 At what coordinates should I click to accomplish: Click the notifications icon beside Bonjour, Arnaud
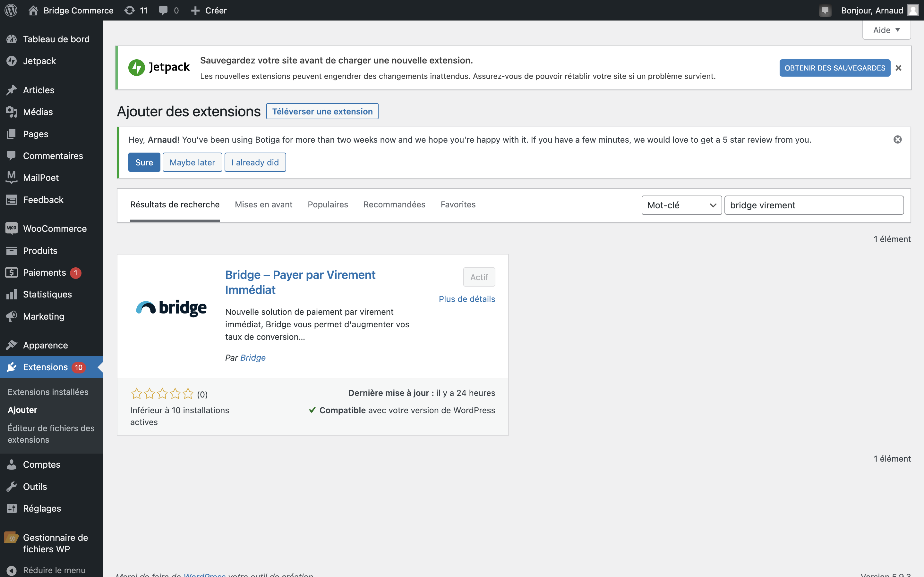click(825, 10)
